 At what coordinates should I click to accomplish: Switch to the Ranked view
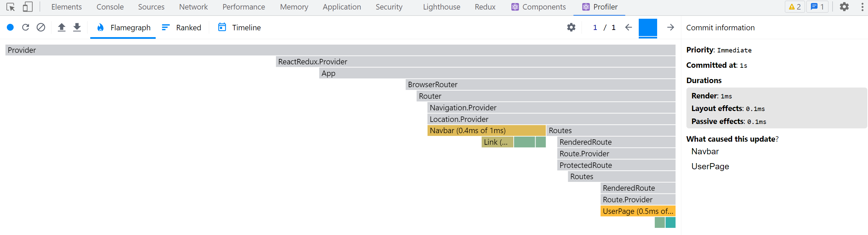[x=182, y=28]
